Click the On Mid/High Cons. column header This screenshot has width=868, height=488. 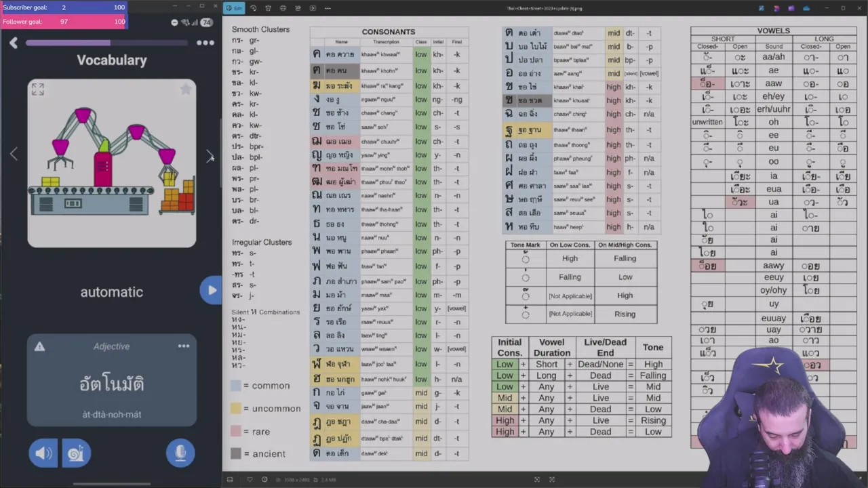pyautogui.click(x=625, y=245)
